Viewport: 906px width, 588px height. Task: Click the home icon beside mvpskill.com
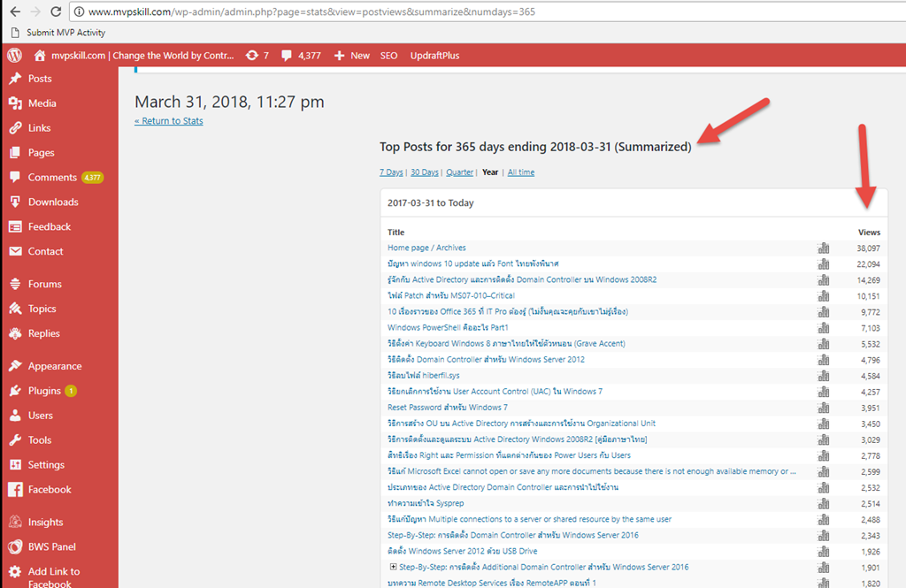(x=39, y=56)
